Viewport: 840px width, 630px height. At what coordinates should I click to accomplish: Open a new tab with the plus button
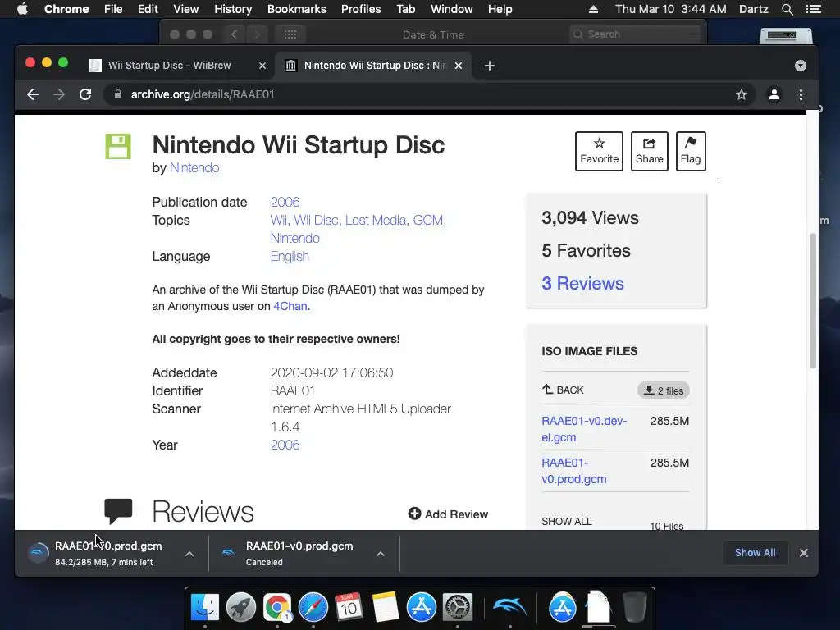[489, 66]
